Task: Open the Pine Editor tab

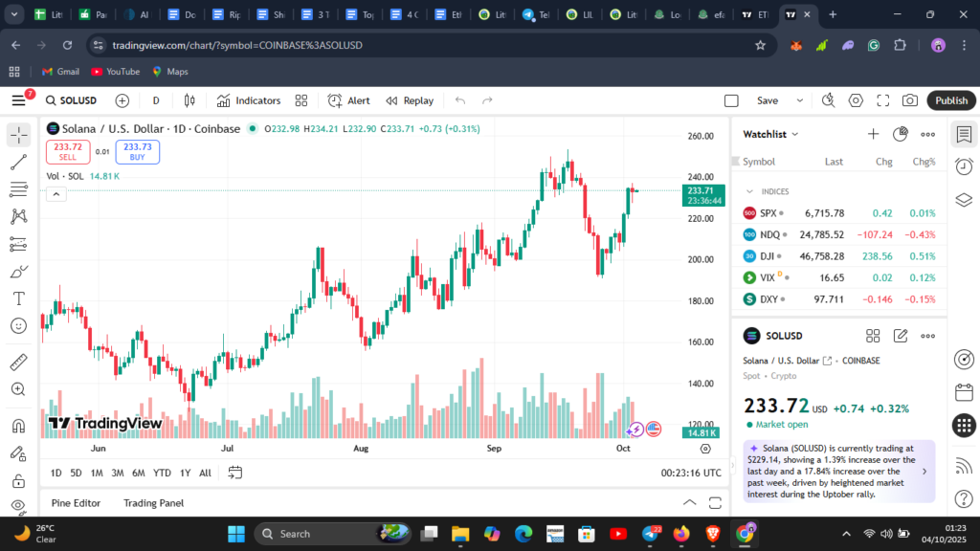Action: [76, 503]
